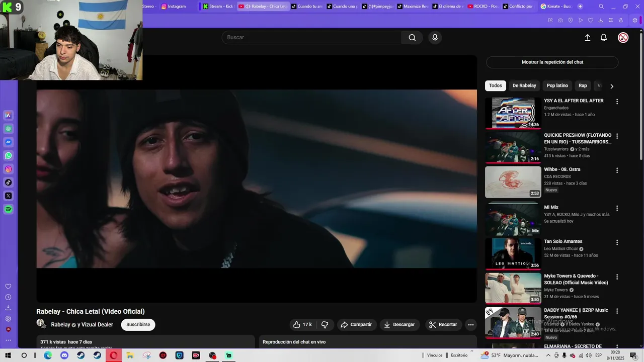The width and height of the screenshot is (644, 362).
Task: Share the video with Compartir
Action: [356, 325]
